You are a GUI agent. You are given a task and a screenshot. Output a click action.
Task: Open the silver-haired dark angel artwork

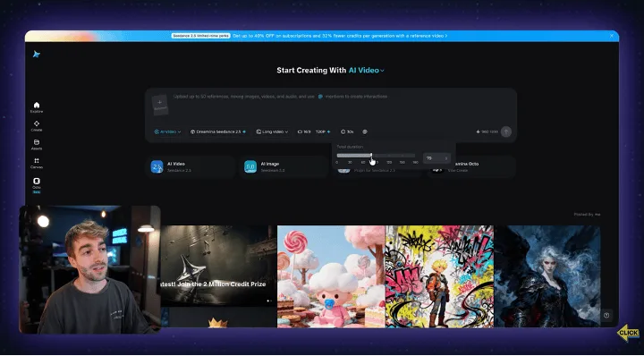tap(547, 276)
